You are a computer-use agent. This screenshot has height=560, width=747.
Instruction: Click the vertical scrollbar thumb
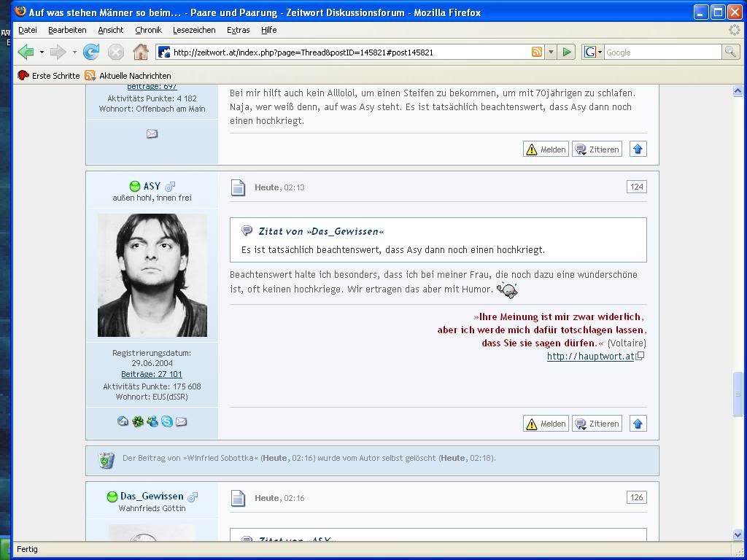pyautogui.click(x=738, y=394)
